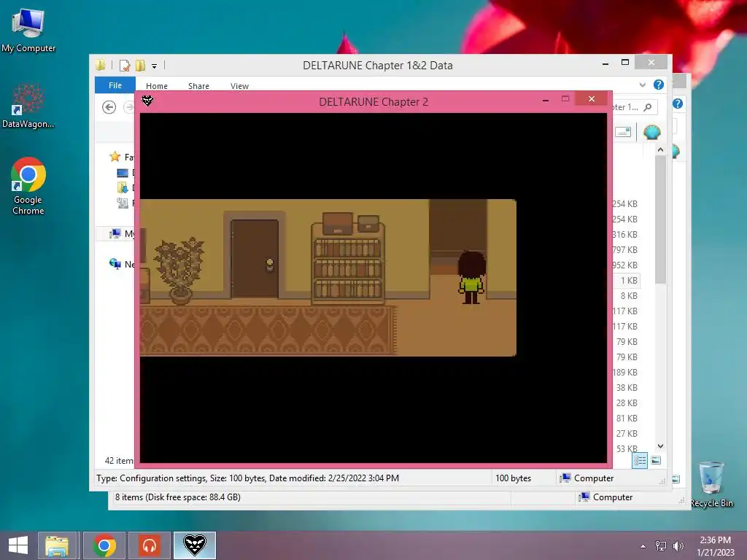Click the Explorer search magnifier icon

coord(648,107)
